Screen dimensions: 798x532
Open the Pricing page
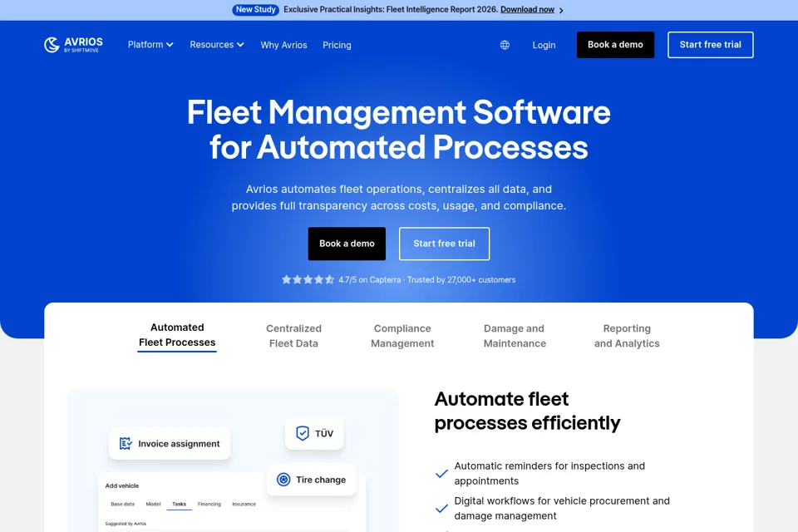click(337, 45)
